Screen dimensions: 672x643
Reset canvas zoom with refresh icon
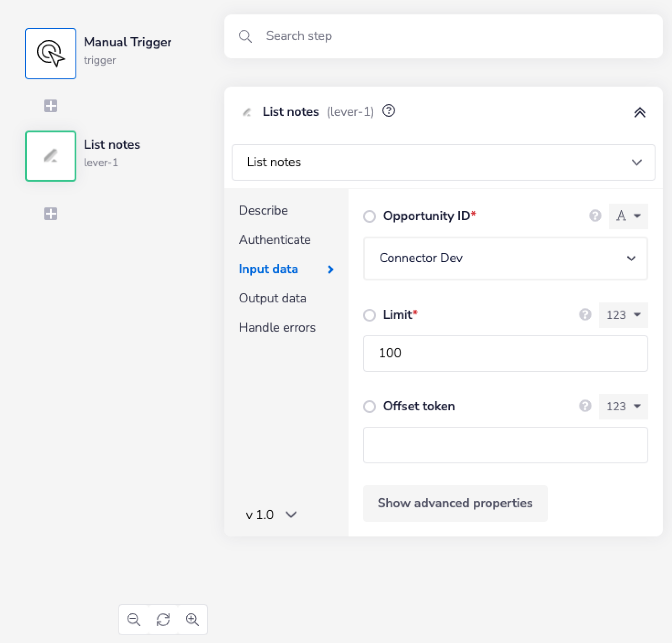click(x=163, y=619)
